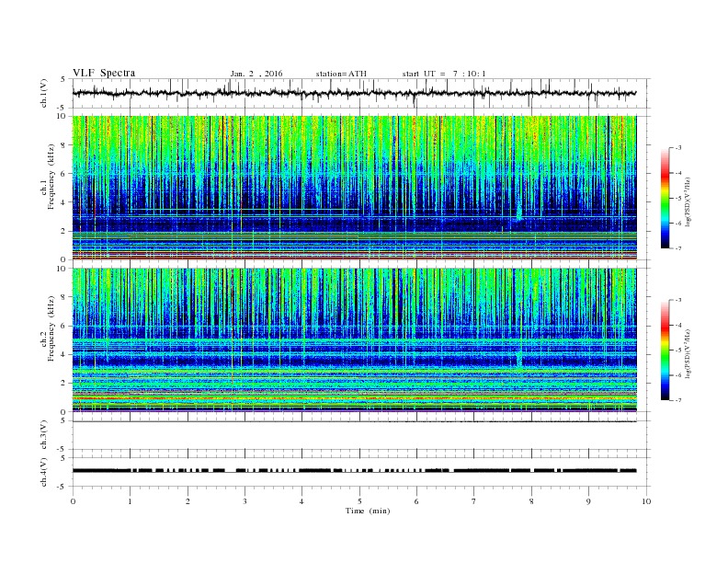Click the "VLF Spectra" plot title
The height and width of the screenshot is (563, 728).
(104, 73)
